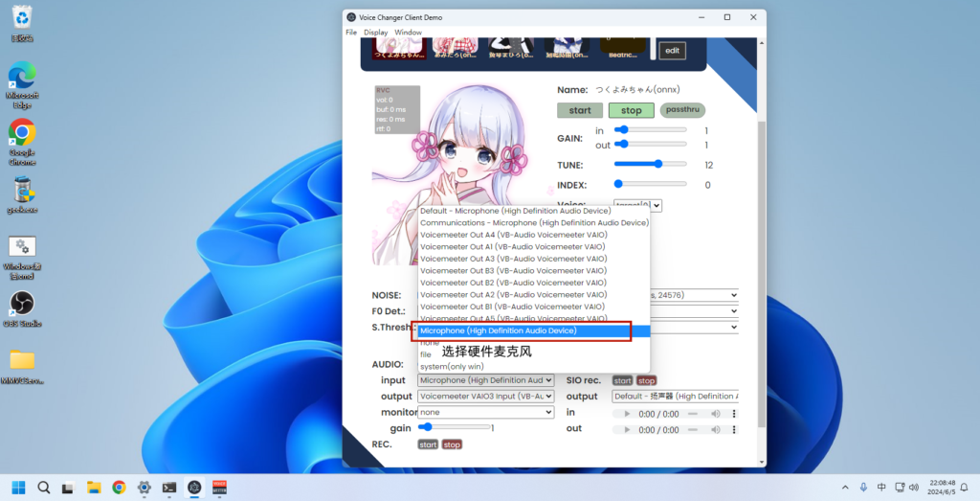Open Task View from the taskbar
This screenshot has width=980, height=501.
pos(69,488)
